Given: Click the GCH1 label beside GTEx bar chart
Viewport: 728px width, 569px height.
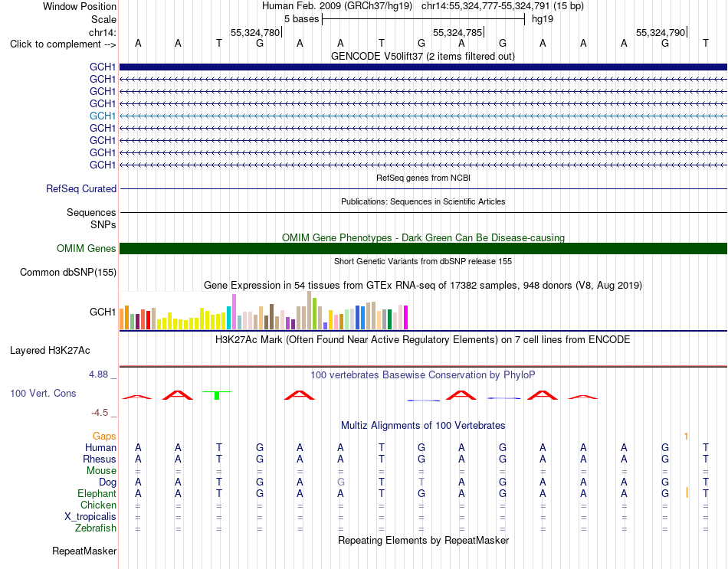Looking at the screenshot, I should click(103, 312).
